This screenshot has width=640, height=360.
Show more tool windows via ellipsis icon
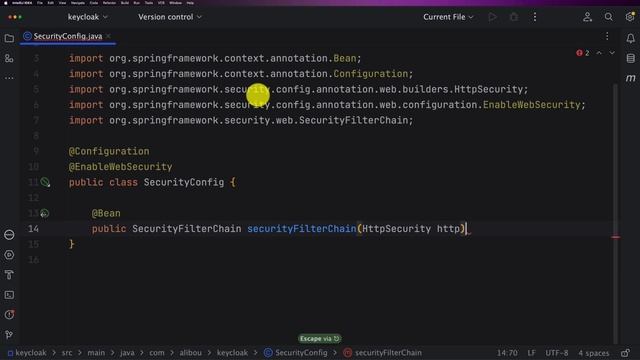click(9, 78)
